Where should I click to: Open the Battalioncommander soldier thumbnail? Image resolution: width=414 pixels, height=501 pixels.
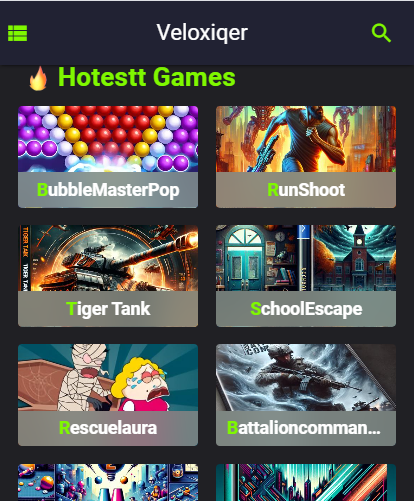pos(306,377)
